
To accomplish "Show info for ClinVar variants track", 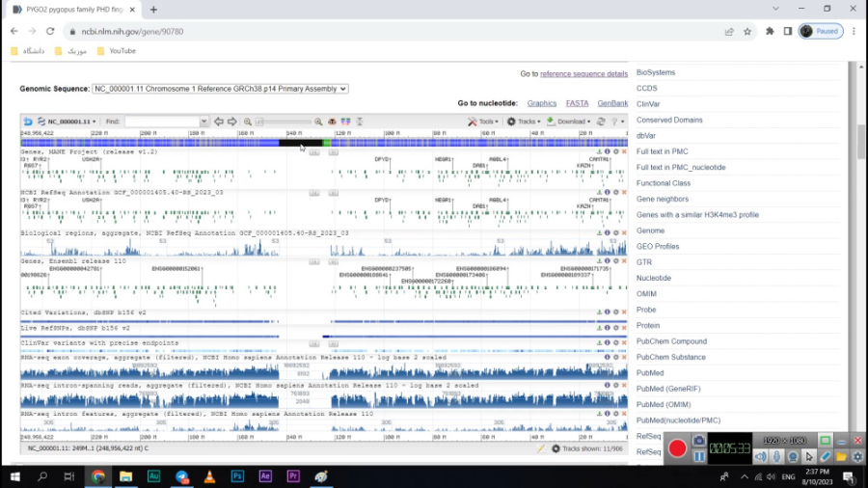I will pyautogui.click(x=608, y=343).
